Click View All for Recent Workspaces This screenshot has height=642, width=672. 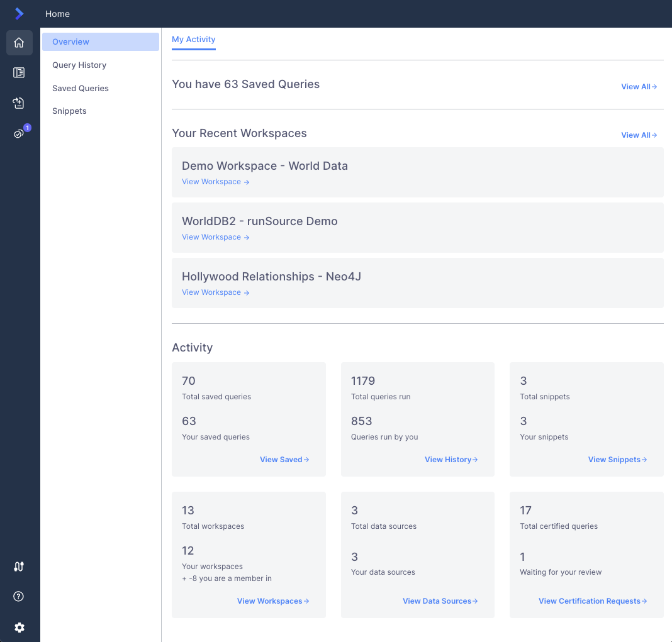tap(639, 135)
